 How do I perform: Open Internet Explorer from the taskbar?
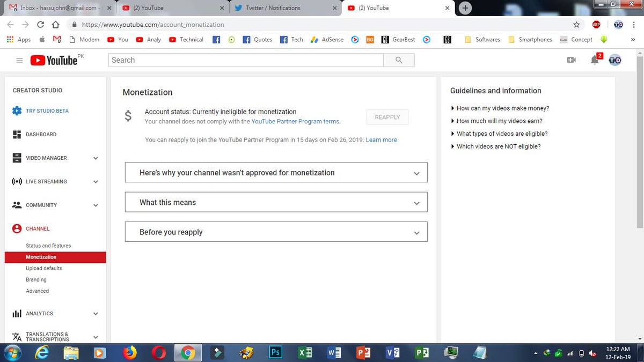(x=42, y=352)
